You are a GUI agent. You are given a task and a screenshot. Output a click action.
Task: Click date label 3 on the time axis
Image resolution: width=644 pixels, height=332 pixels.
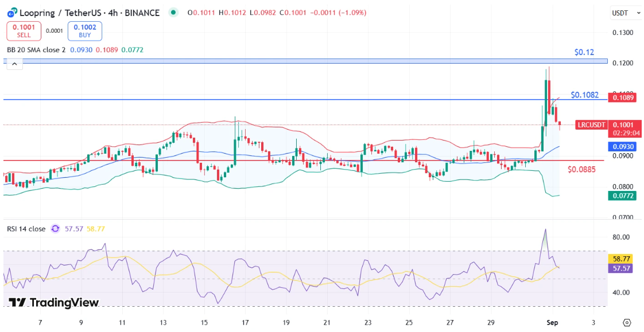[x=593, y=322]
